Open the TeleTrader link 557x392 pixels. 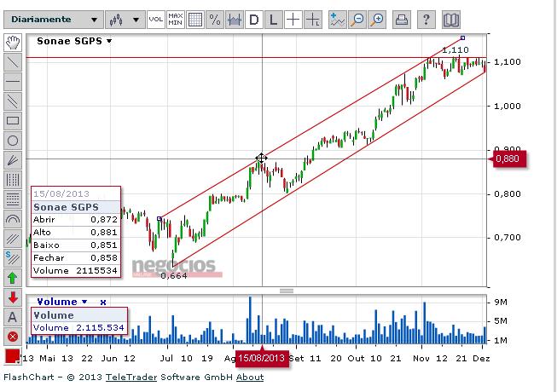[x=131, y=378]
